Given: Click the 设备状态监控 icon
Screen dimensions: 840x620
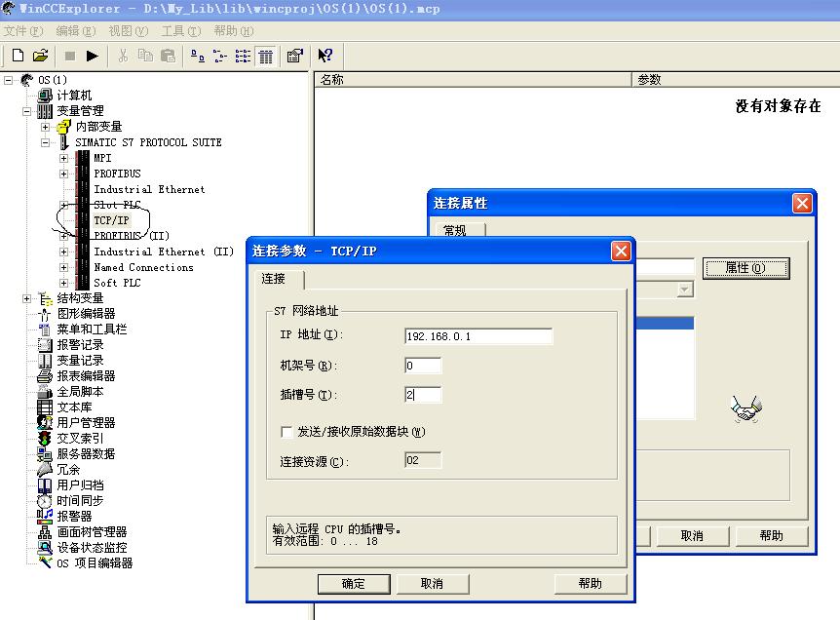Looking at the screenshot, I should [45, 548].
